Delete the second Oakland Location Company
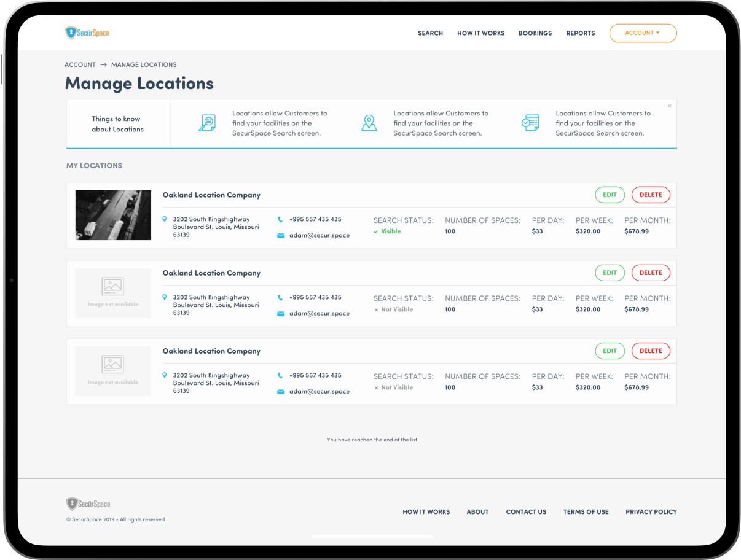741x560 pixels. [651, 273]
